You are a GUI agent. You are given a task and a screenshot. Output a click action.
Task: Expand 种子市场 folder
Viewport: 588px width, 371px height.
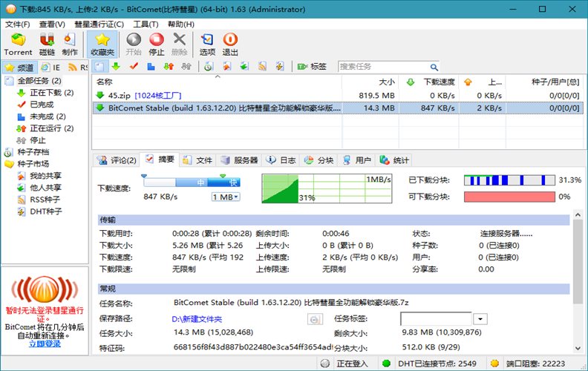point(33,164)
